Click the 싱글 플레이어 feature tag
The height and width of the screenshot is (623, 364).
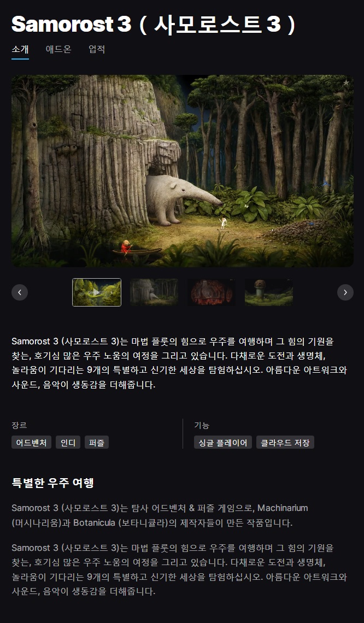(x=223, y=442)
